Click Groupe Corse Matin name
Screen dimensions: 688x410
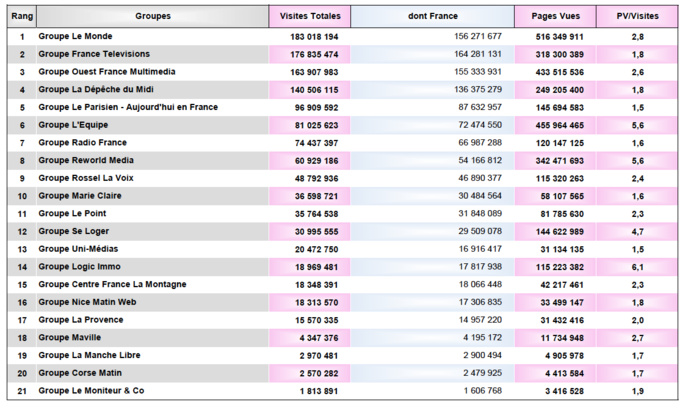coord(81,373)
